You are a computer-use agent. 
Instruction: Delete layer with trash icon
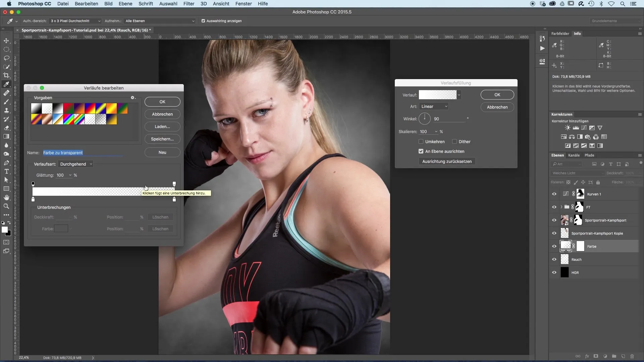(x=632, y=356)
